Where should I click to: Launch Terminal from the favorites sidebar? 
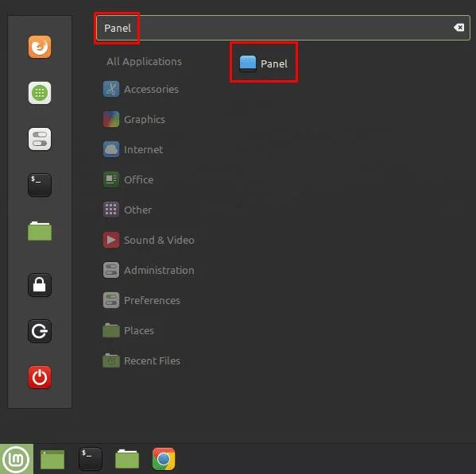pos(40,185)
